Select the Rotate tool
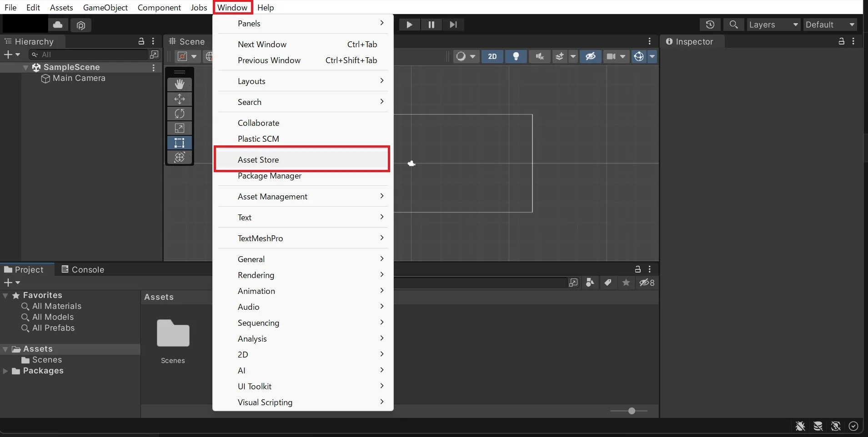 click(180, 114)
